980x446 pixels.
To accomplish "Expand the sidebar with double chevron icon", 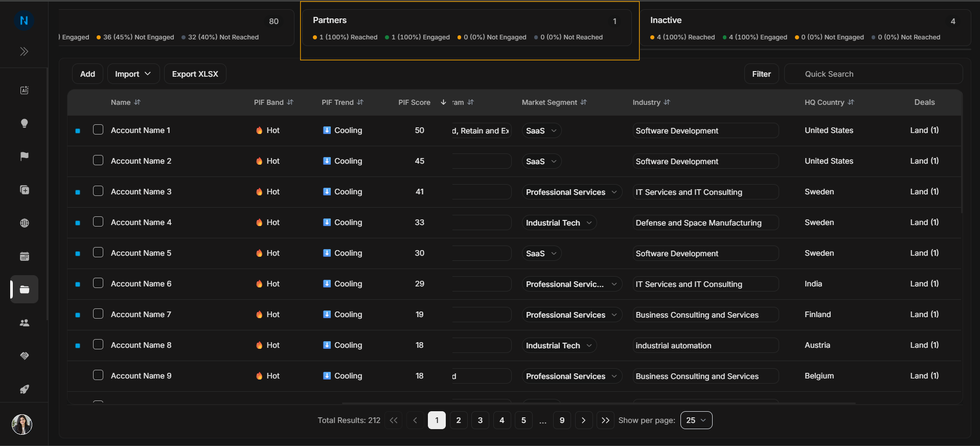I will tap(24, 52).
